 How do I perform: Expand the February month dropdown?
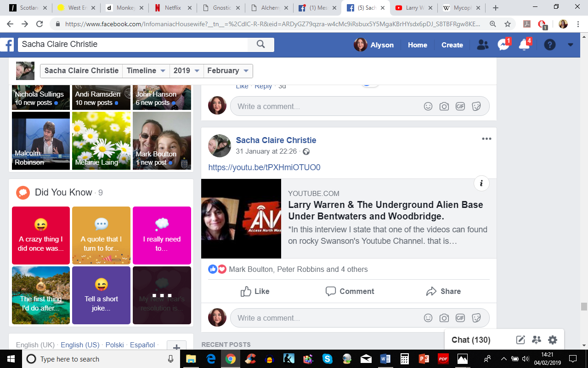pos(228,71)
